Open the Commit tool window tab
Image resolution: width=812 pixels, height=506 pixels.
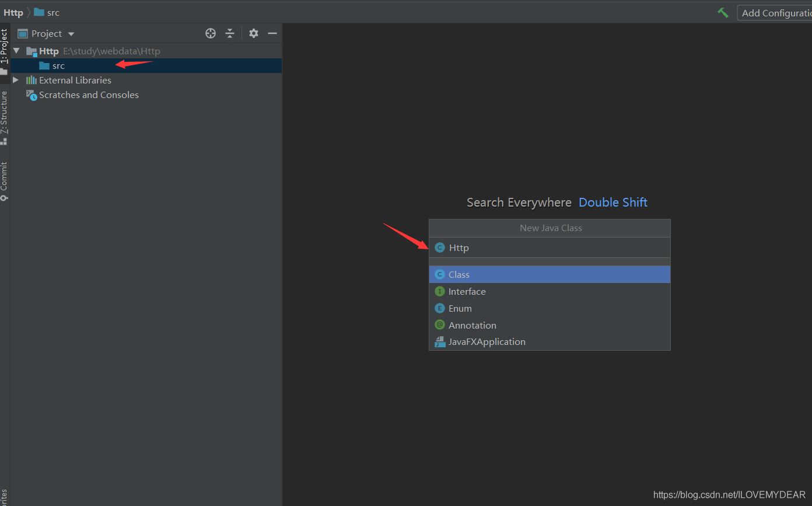click(x=4, y=180)
